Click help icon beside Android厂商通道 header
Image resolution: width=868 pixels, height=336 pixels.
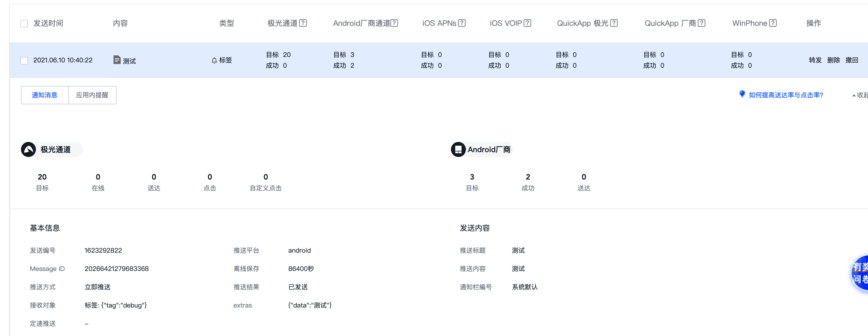click(x=394, y=23)
